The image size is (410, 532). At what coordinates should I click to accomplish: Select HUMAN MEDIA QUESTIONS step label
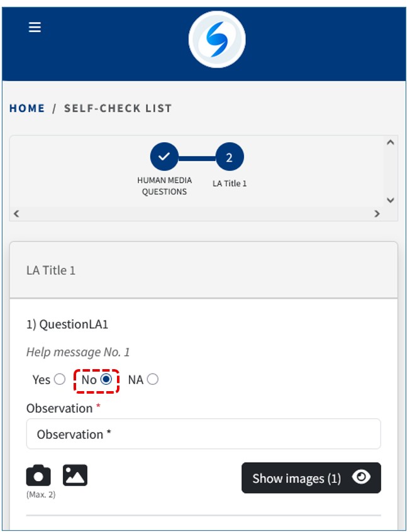click(x=164, y=186)
